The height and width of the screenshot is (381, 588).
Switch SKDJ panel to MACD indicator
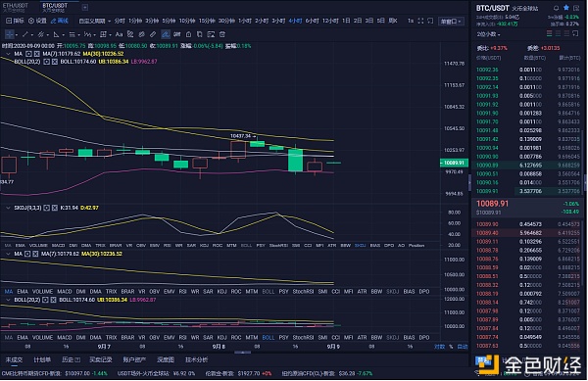58,246
